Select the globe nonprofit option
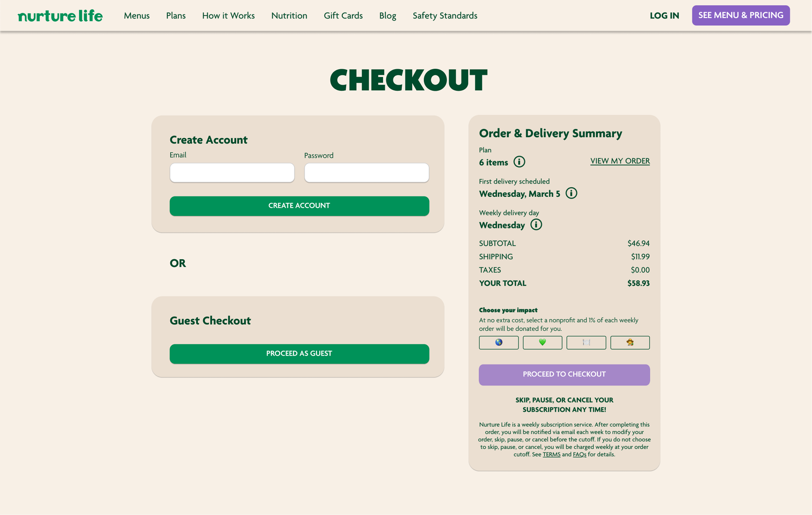This screenshot has width=812, height=515. (x=498, y=342)
